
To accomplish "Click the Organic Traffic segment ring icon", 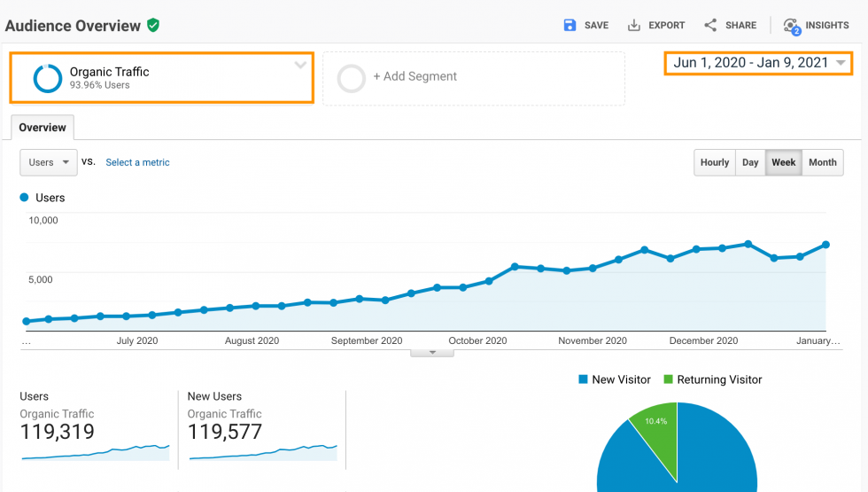I will (48, 78).
